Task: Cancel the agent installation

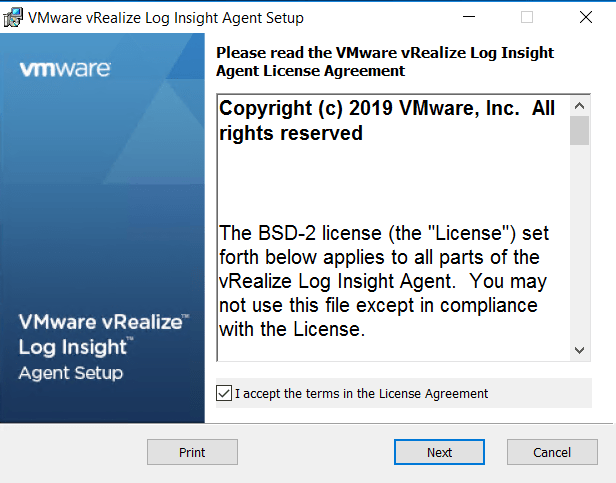Action: [552, 452]
